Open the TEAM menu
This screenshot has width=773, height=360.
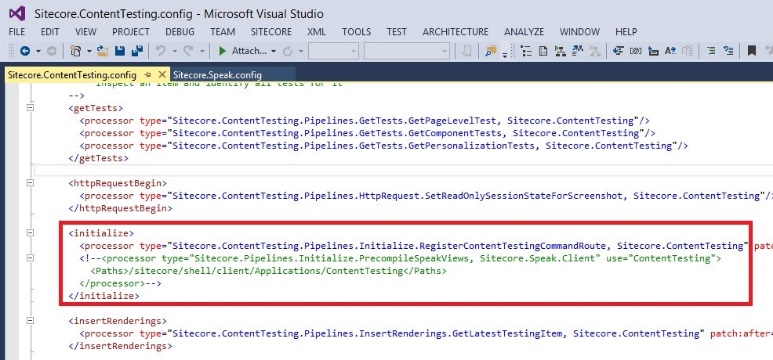tap(222, 32)
